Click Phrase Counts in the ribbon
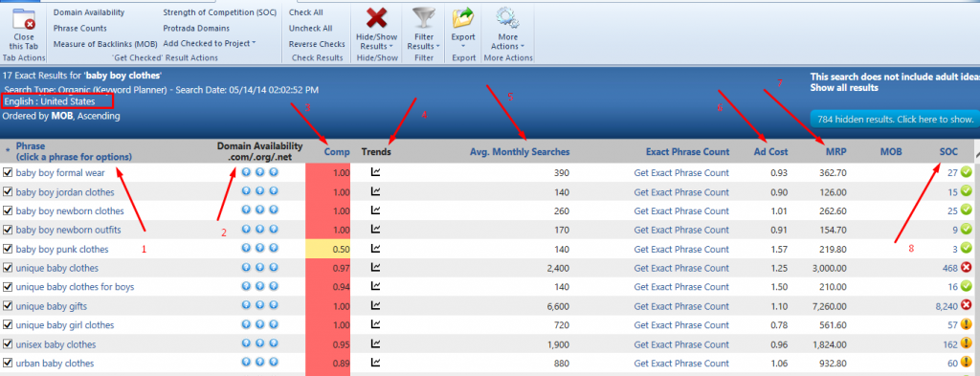The image size is (980, 376). pos(80,28)
